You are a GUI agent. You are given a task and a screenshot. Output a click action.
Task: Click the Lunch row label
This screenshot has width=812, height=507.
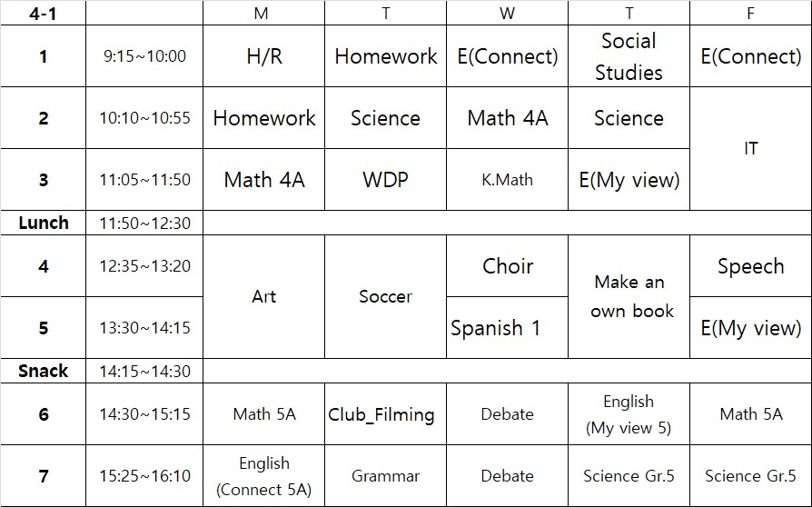click(44, 224)
